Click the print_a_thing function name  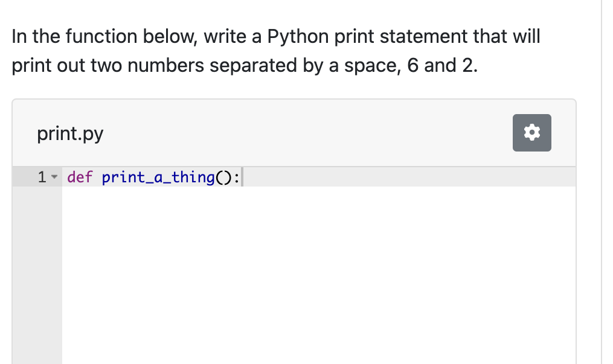(158, 177)
